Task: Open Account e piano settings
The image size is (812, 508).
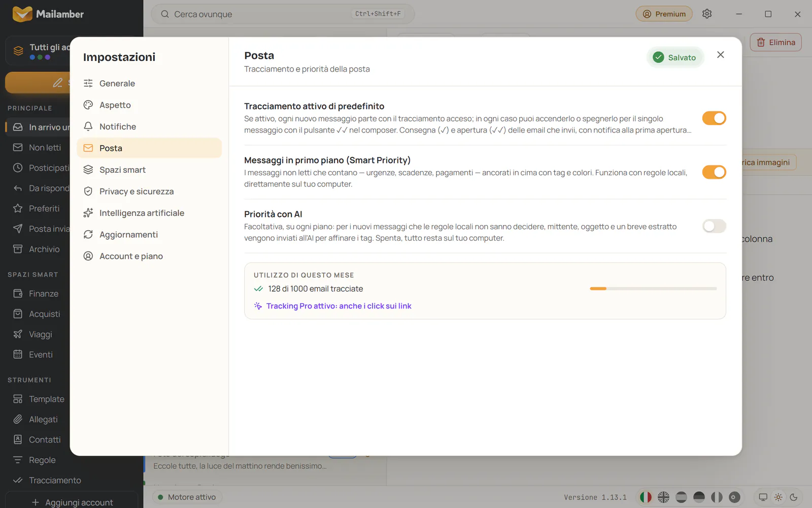Action: tap(149, 256)
